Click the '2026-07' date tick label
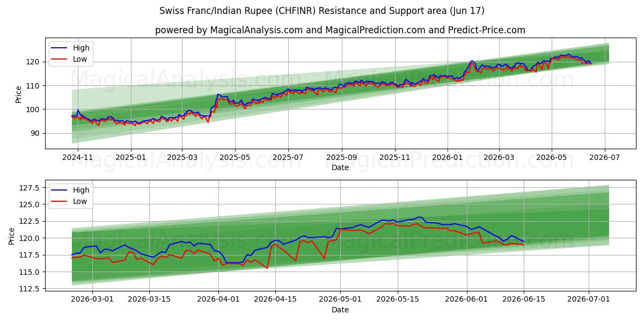The image size is (644, 322). (605, 158)
